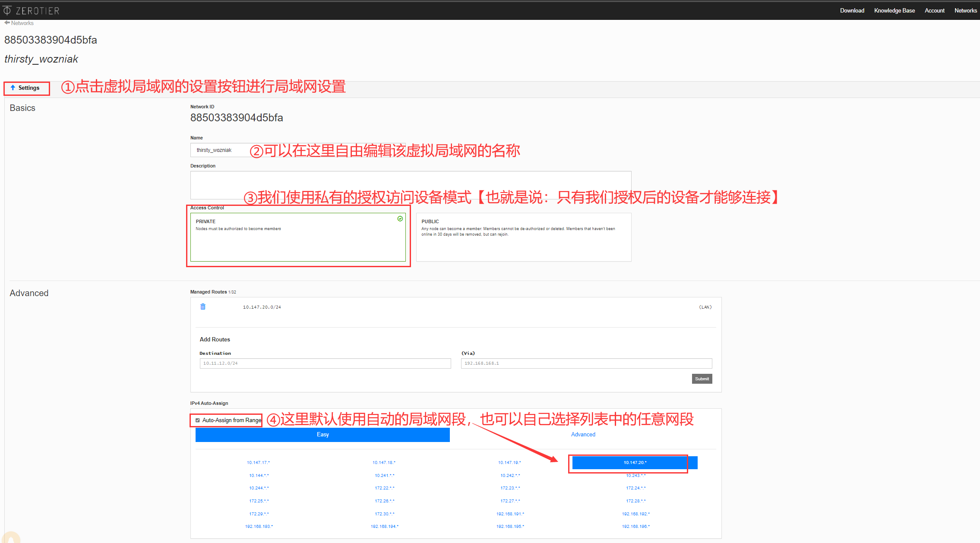This screenshot has height=543, width=980.
Task: Choose the 172.30.*.* range
Action: (384, 514)
